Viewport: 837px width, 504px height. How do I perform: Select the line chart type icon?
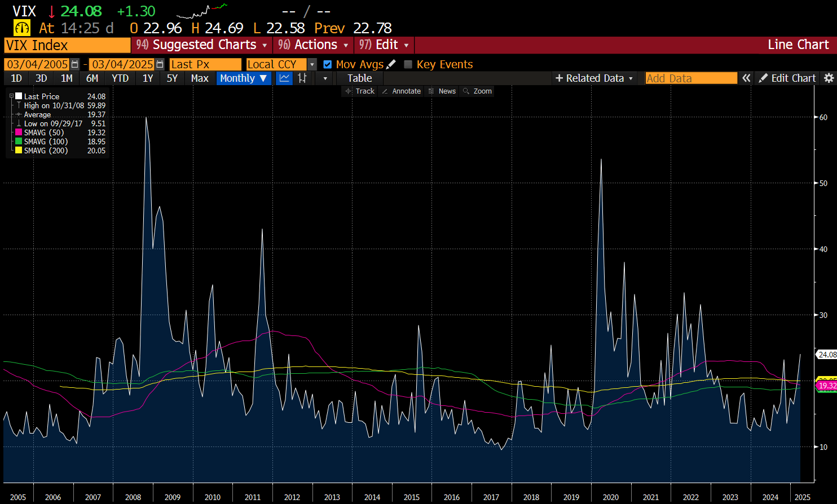284,78
